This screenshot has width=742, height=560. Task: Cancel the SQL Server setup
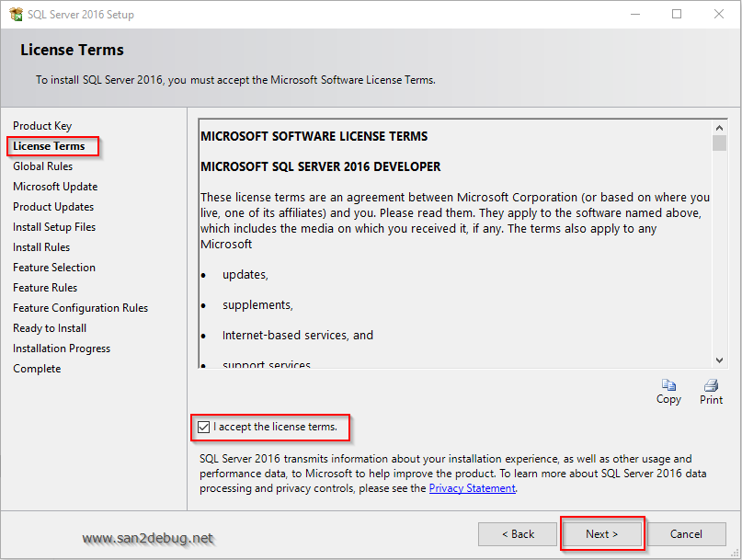click(x=686, y=534)
